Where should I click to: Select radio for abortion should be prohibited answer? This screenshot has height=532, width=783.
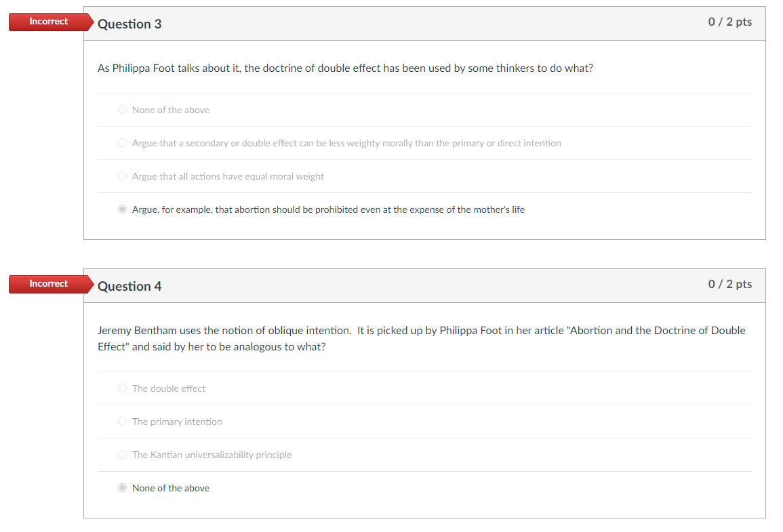click(122, 209)
